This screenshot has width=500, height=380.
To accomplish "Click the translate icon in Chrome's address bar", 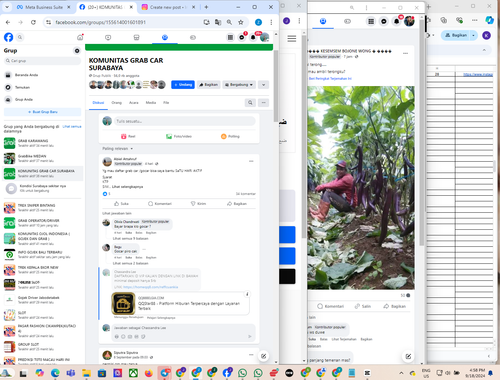I will pyautogui.click(x=218, y=22).
